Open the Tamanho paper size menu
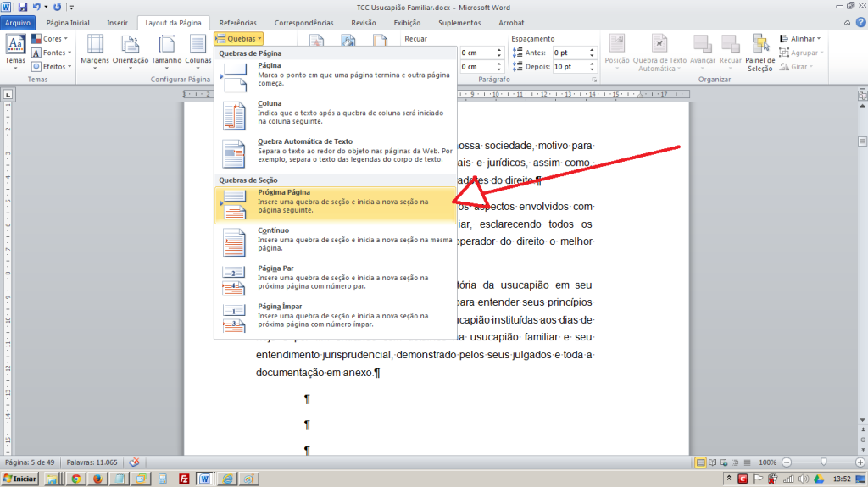Viewport: 868px width, 487px height. 167,52
